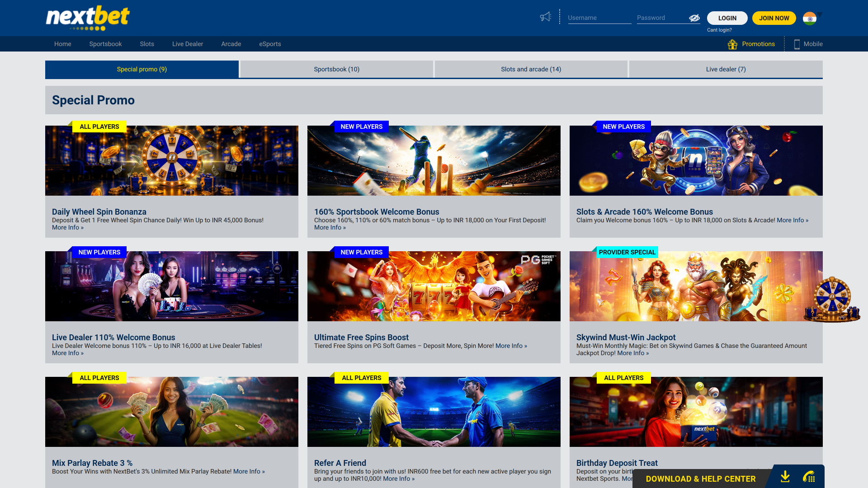Open the eSports menu item
The width and height of the screenshot is (868, 488).
(270, 44)
